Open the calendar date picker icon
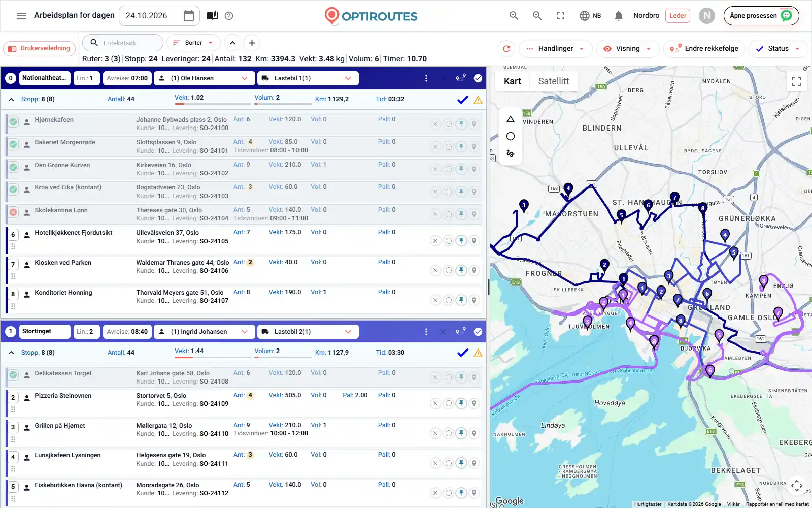 point(189,16)
